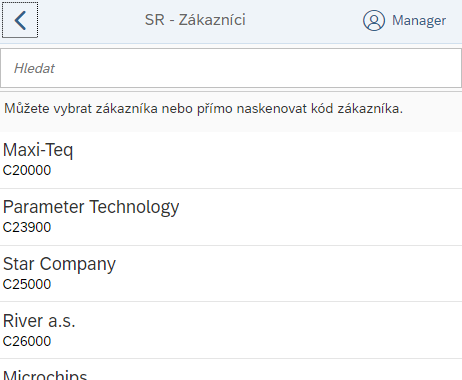The width and height of the screenshot is (462, 380).
Task: Click the Zákazníci word in the header
Action: pyautogui.click(x=212, y=20)
